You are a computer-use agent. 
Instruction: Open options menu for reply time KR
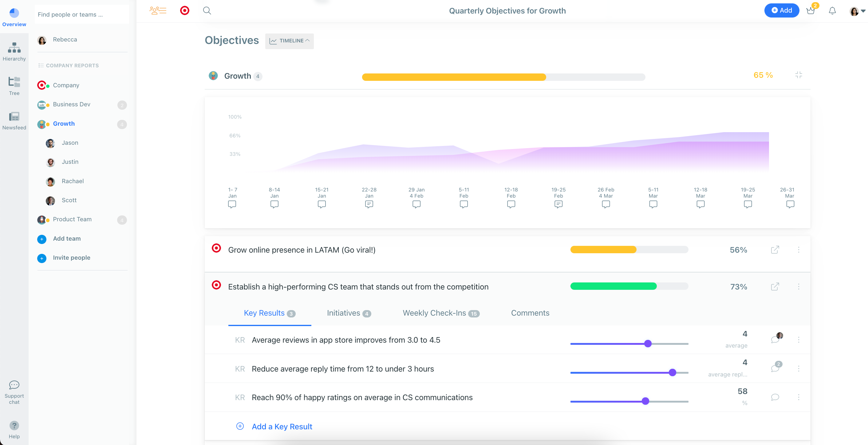point(798,368)
